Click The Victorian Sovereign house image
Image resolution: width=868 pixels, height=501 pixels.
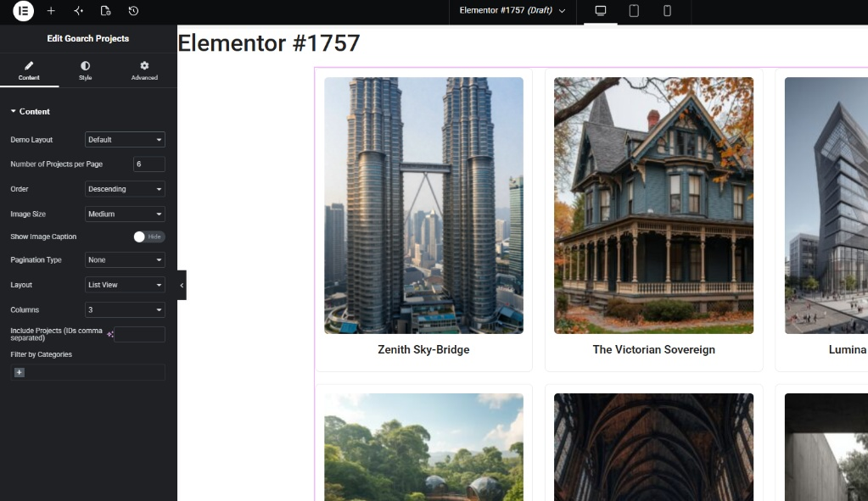tap(654, 205)
